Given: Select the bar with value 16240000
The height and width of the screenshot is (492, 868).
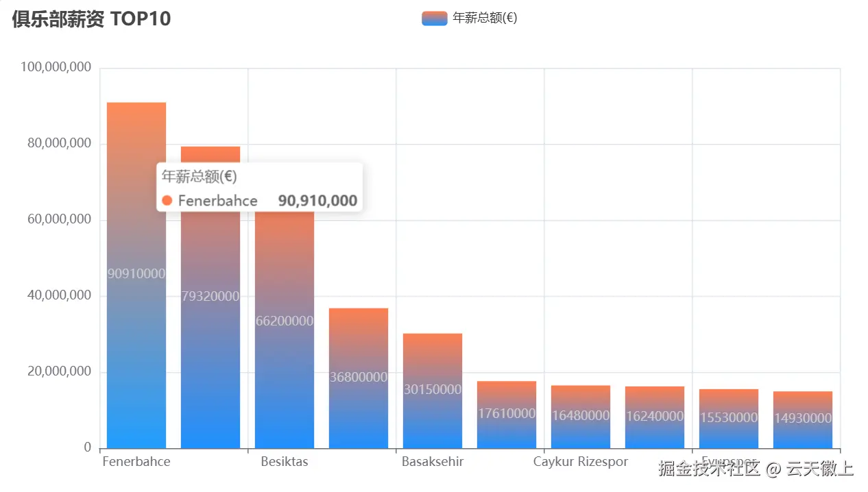Looking at the screenshot, I should [655, 417].
